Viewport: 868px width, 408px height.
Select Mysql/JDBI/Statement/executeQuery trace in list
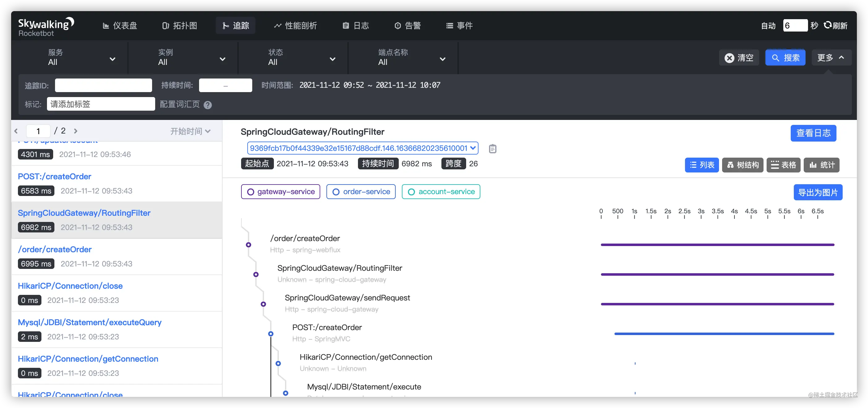tap(117, 329)
